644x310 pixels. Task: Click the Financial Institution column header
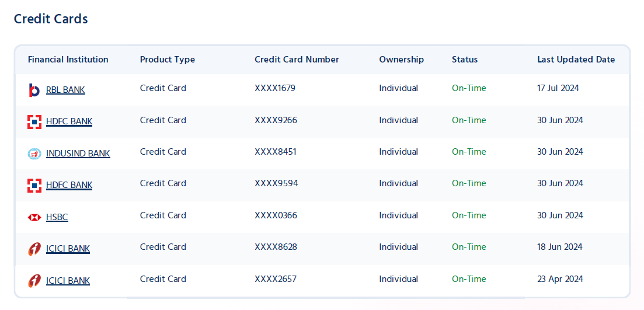[x=68, y=60]
